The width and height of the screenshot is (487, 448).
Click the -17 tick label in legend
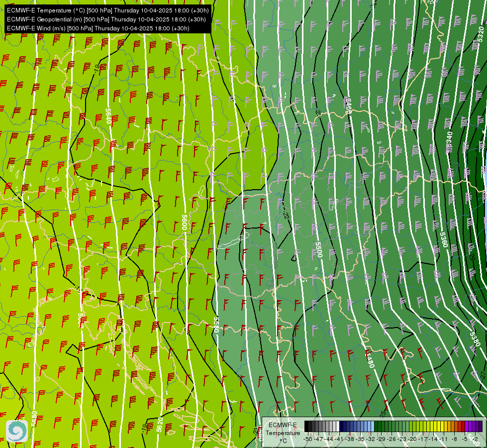pyautogui.click(x=423, y=440)
